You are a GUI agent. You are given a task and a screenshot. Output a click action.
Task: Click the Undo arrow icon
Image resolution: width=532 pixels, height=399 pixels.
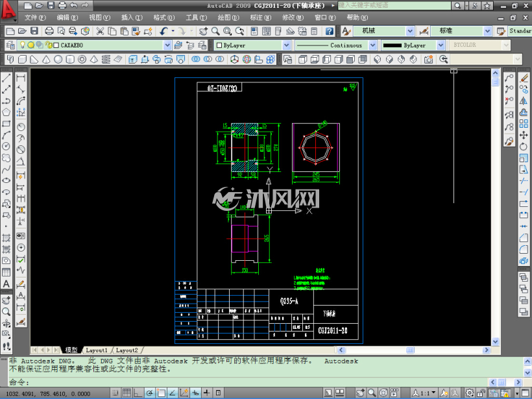(164, 31)
